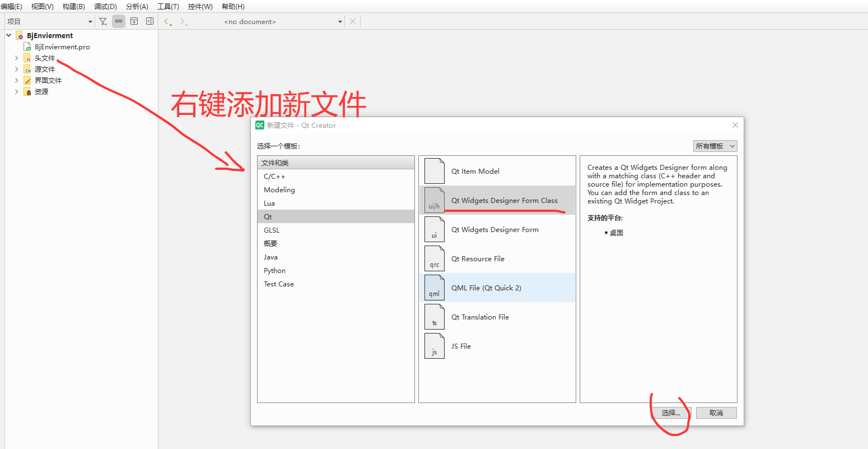Open the 调试(D) menu
This screenshot has width=868, height=449.
105,6
